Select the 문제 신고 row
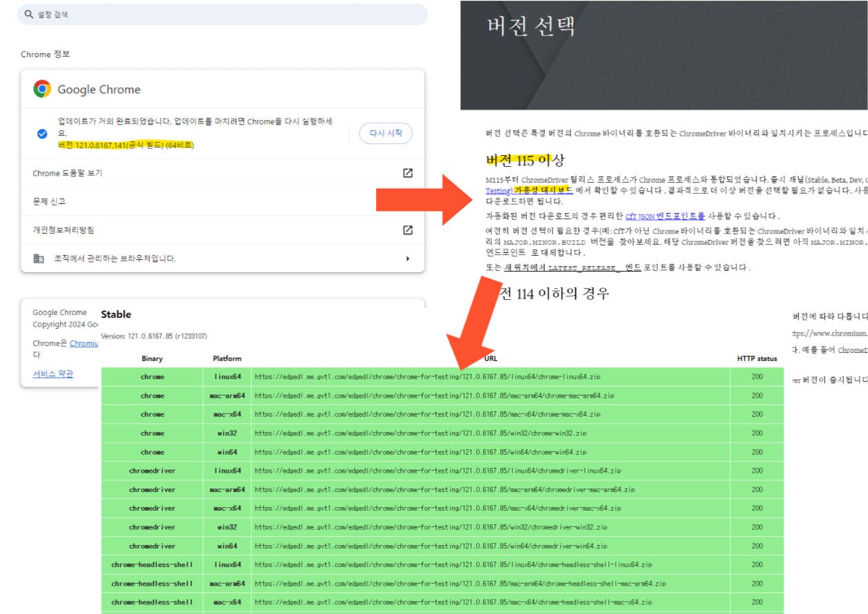868x614 pixels. pyautogui.click(x=223, y=201)
